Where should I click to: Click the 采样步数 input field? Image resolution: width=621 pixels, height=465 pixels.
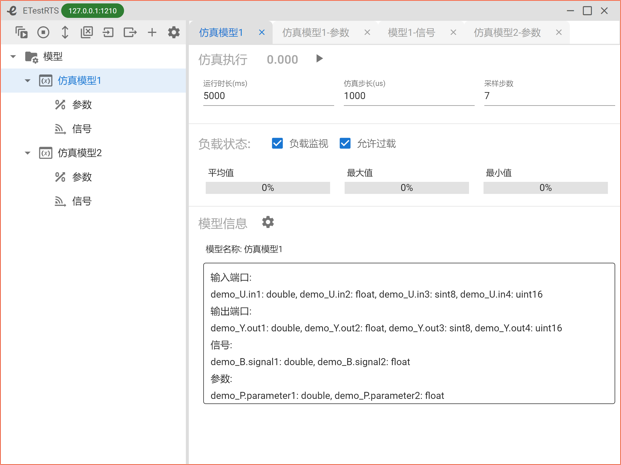549,96
